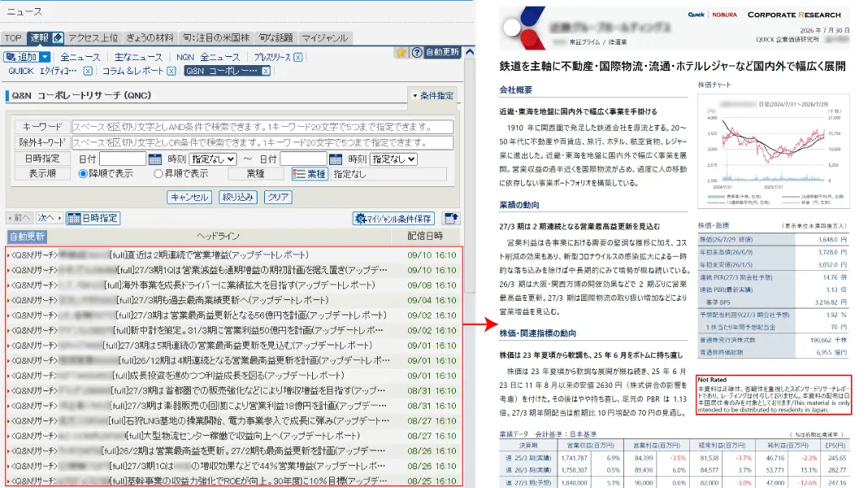The image size is (868, 488).
Task: Close the コラム&レポート tab with its X
Action: (171, 71)
